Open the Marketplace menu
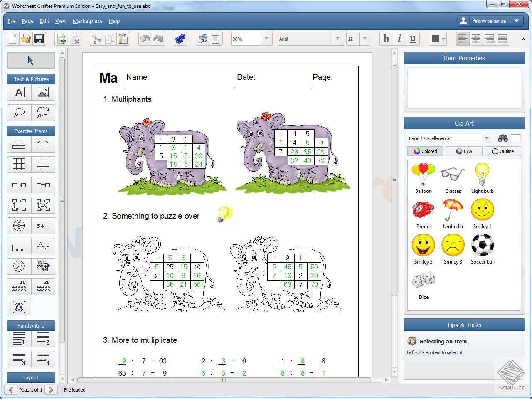532x399 pixels. 87,21
